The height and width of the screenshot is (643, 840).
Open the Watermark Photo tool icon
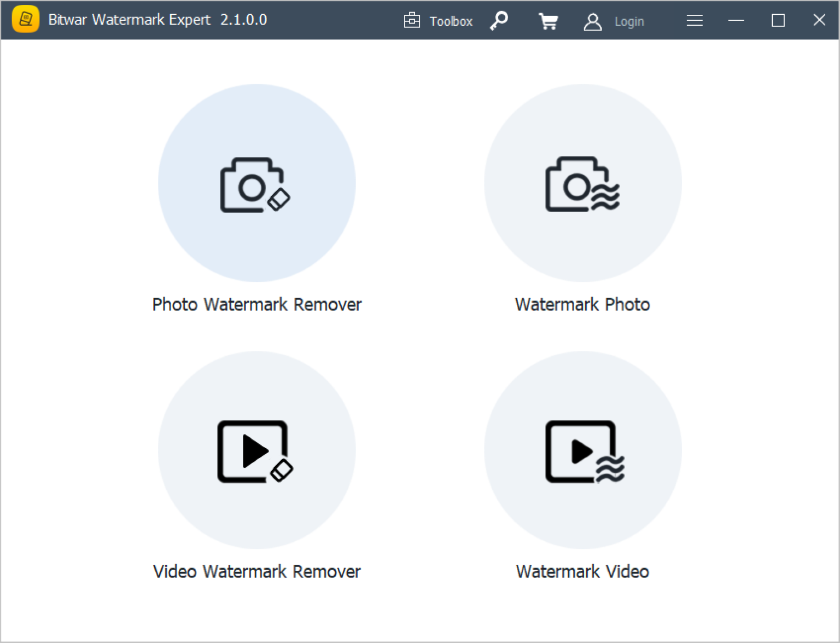(x=582, y=183)
